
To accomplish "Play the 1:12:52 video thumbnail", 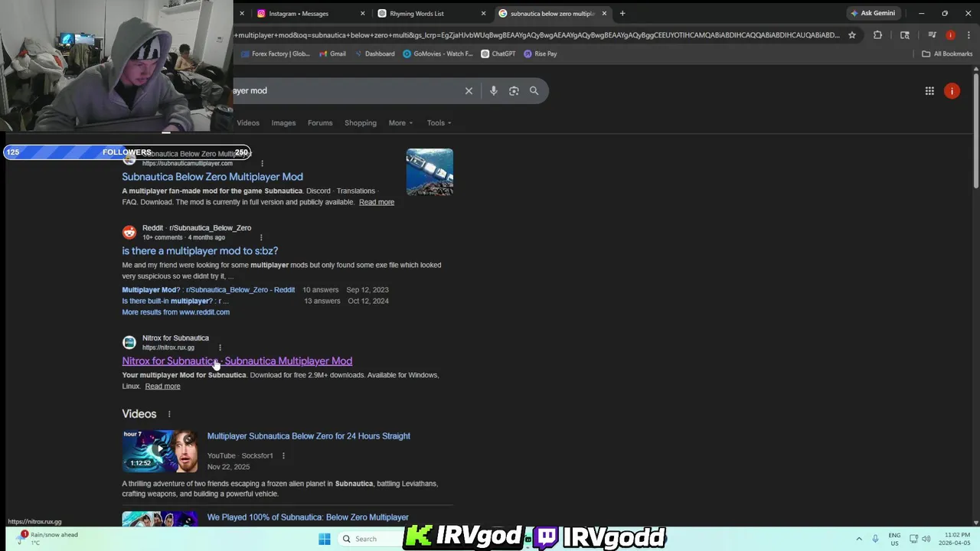I will (159, 451).
